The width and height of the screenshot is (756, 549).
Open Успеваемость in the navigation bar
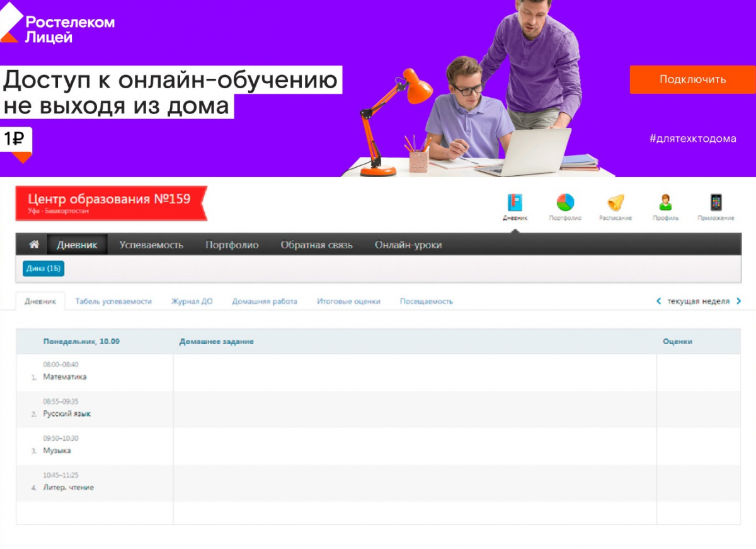click(151, 245)
